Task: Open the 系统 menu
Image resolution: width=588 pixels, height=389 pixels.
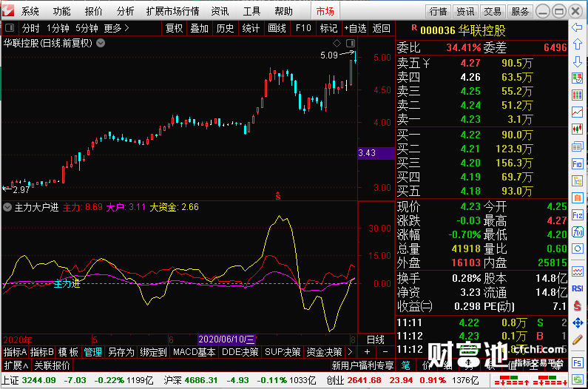Action: [x=30, y=11]
